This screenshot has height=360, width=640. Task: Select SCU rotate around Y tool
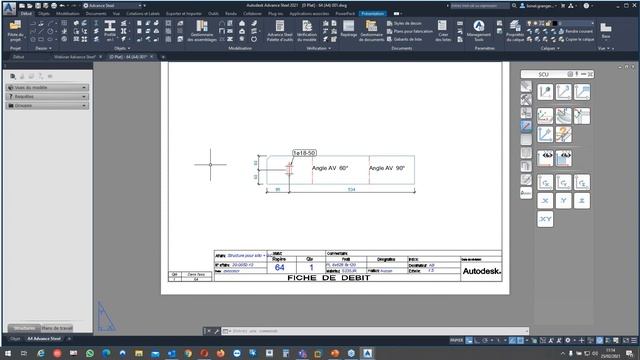click(563, 182)
